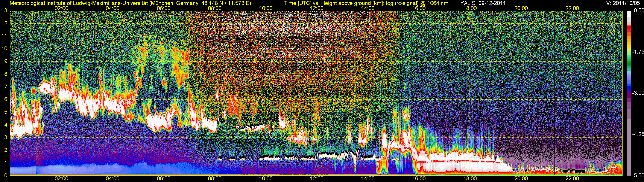Click the '6.' height axis label
The height and width of the screenshot is (182, 644).
tap(6, 100)
